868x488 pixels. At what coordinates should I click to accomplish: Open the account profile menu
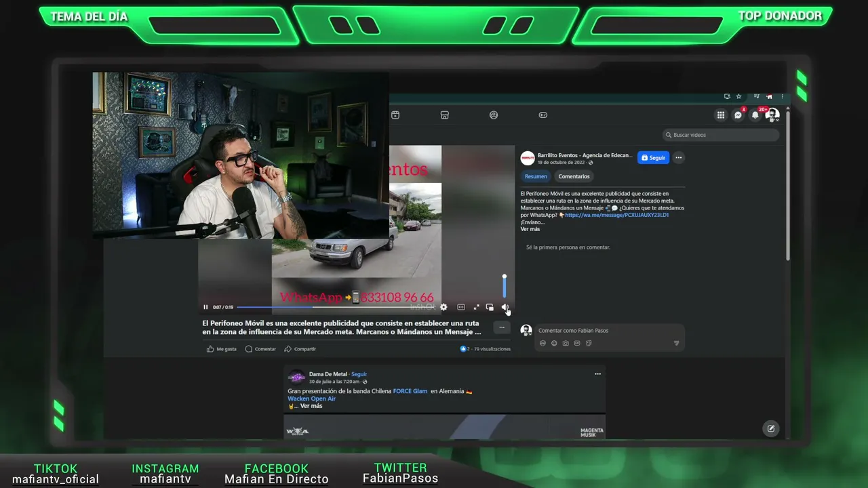[x=772, y=115]
